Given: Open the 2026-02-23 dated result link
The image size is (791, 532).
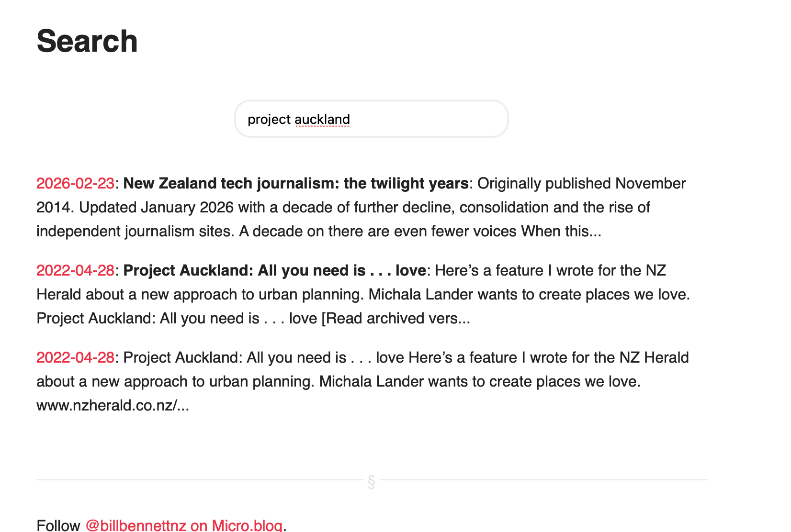Looking at the screenshot, I should coord(75,183).
